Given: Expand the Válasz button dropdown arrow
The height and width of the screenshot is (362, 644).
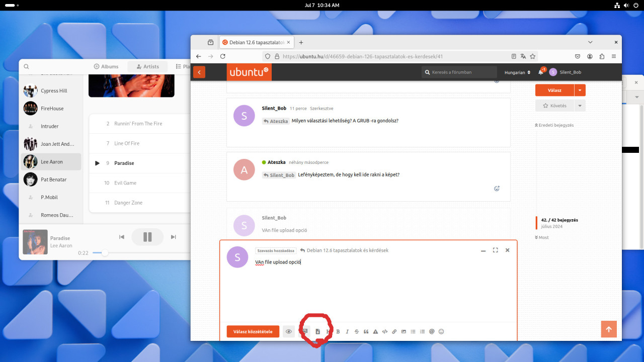Looking at the screenshot, I should click(580, 90).
